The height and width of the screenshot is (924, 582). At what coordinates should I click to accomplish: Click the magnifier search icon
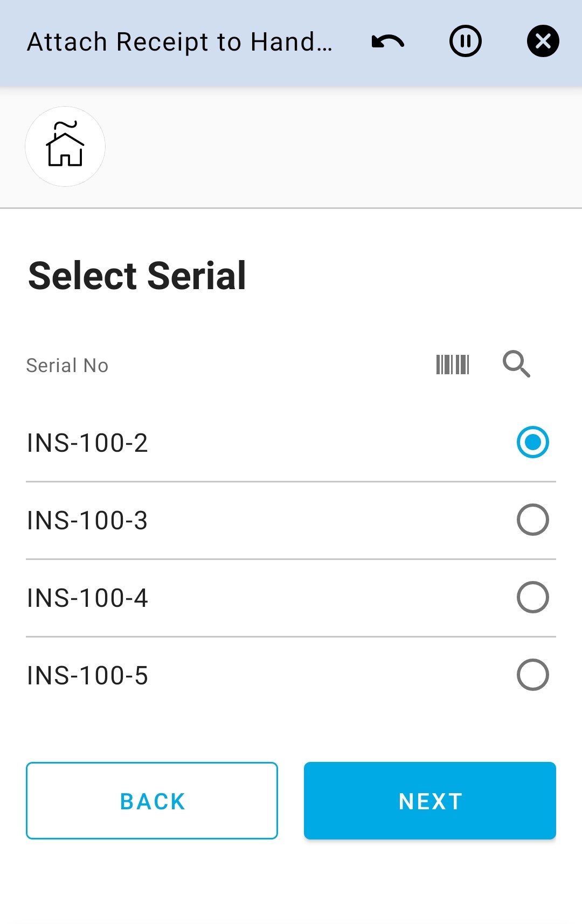click(516, 365)
